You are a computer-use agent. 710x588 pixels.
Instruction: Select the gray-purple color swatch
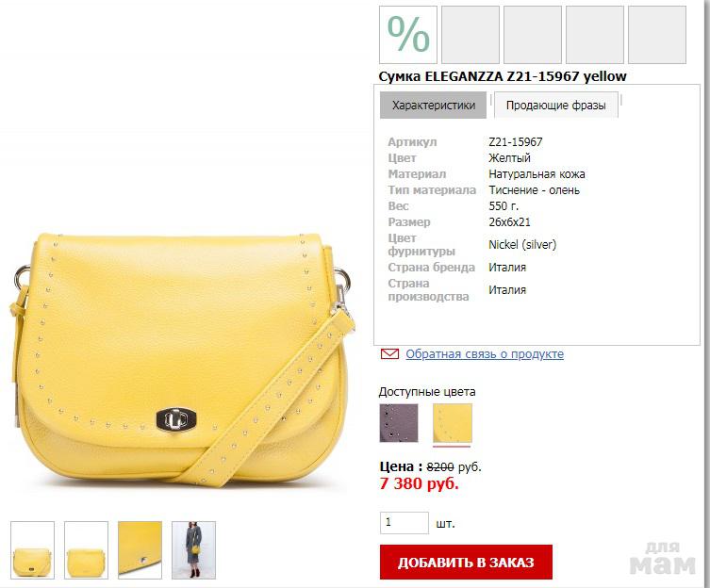point(399,423)
